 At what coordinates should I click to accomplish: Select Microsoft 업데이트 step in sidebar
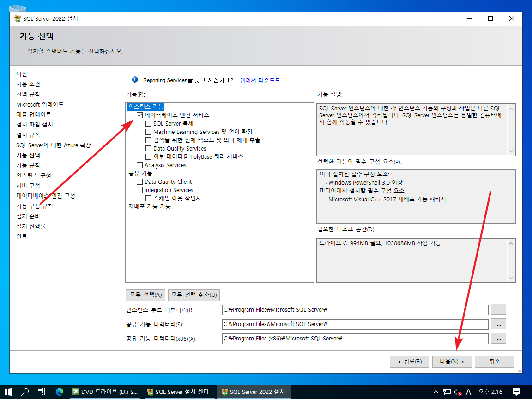point(40,104)
